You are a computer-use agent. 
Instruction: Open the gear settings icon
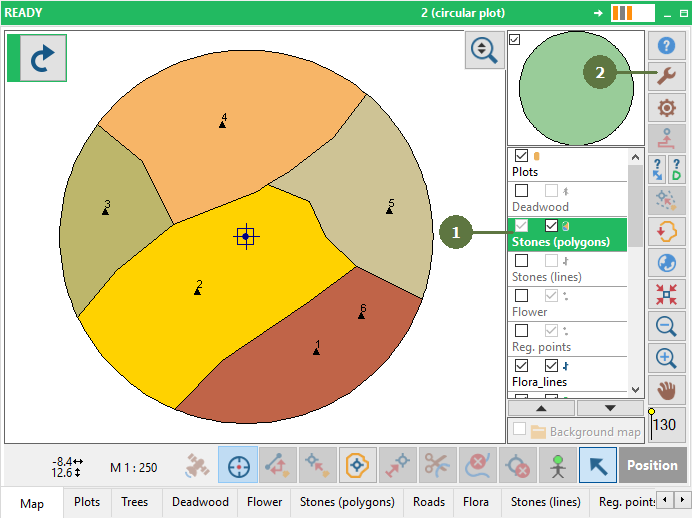[x=667, y=108]
